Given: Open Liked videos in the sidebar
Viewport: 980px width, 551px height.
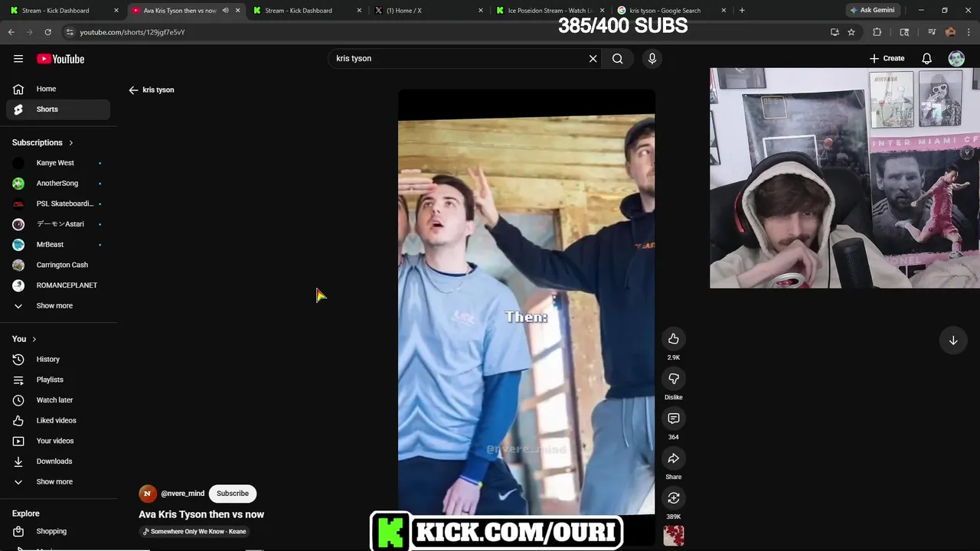Looking at the screenshot, I should point(58,420).
